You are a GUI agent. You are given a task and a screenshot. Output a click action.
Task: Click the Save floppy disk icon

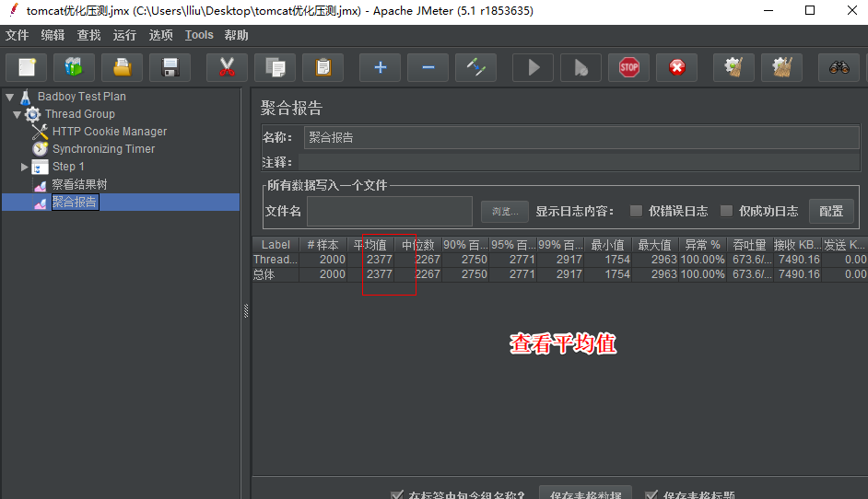[x=170, y=67]
